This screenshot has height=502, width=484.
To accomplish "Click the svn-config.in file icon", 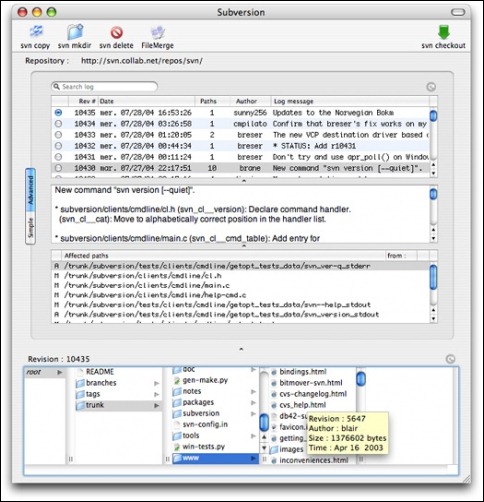I will (177, 425).
